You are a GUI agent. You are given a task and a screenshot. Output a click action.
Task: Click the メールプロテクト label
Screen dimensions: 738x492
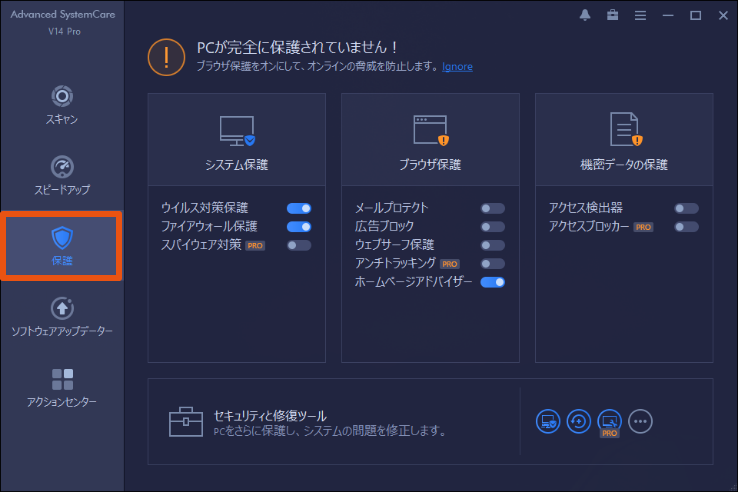coord(392,208)
